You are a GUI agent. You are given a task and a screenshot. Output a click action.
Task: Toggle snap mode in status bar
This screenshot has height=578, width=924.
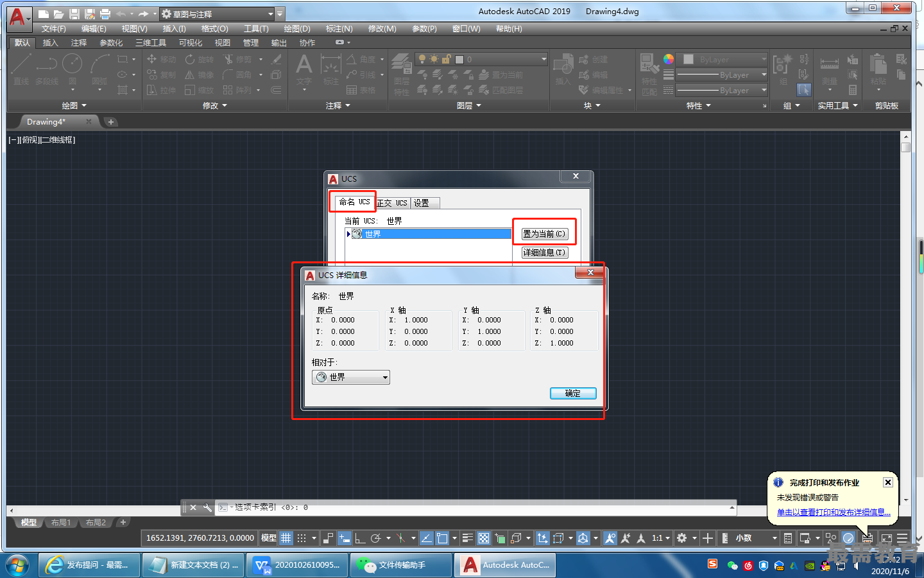(302, 538)
